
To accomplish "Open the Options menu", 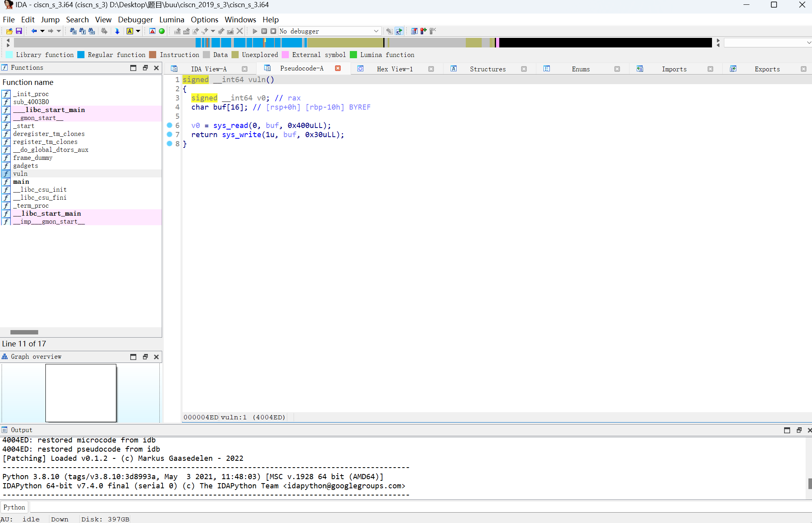I will click(204, 20).
